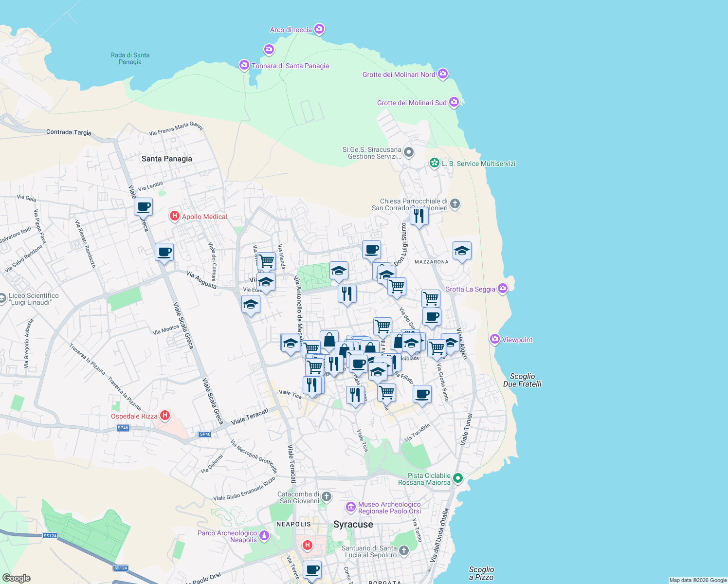Click the Tonnara di Santa Panagia photo marker
Image resolution: width=728 pixels, height=584 pixels.
tap(244, 65)
